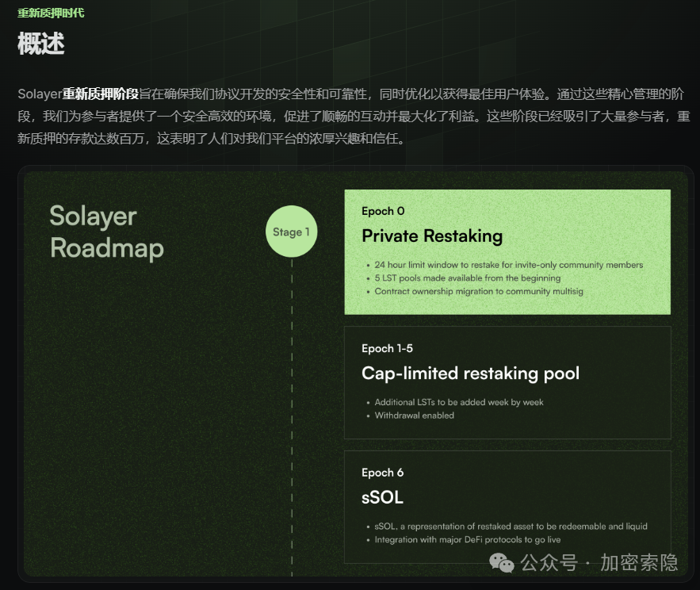This screenshot has width=700, height=590.
Task: Select the Private Restaking heading
Action: [x=431, y=236]
